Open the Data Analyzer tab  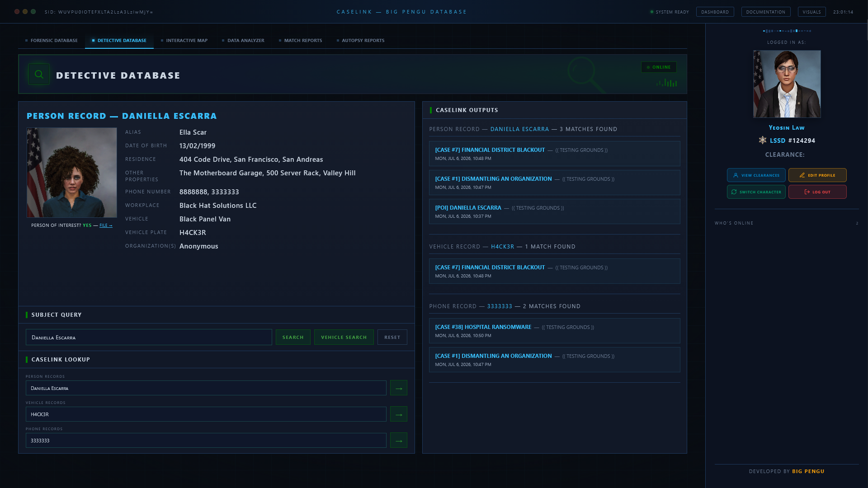[x=243, y=41]
